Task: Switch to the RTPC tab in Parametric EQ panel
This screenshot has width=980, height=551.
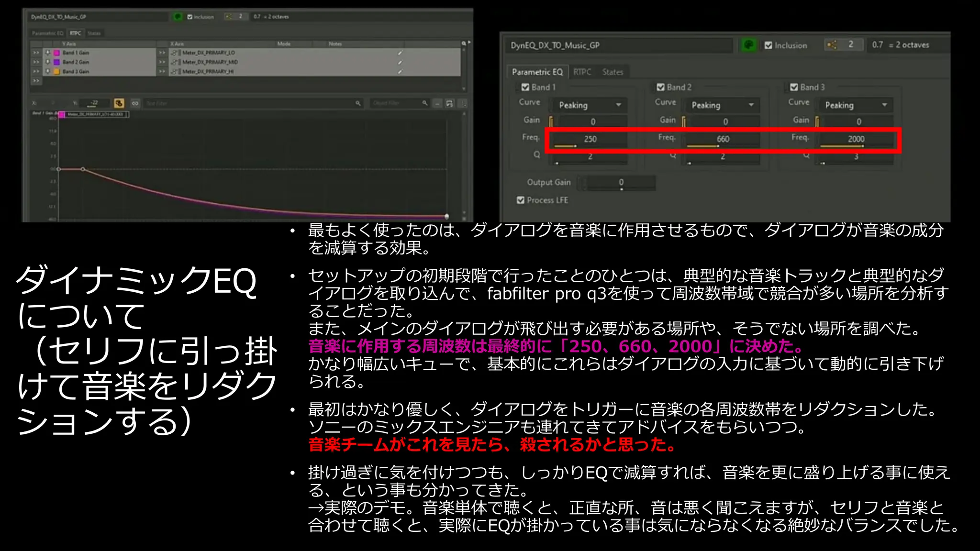Action: 582,72
